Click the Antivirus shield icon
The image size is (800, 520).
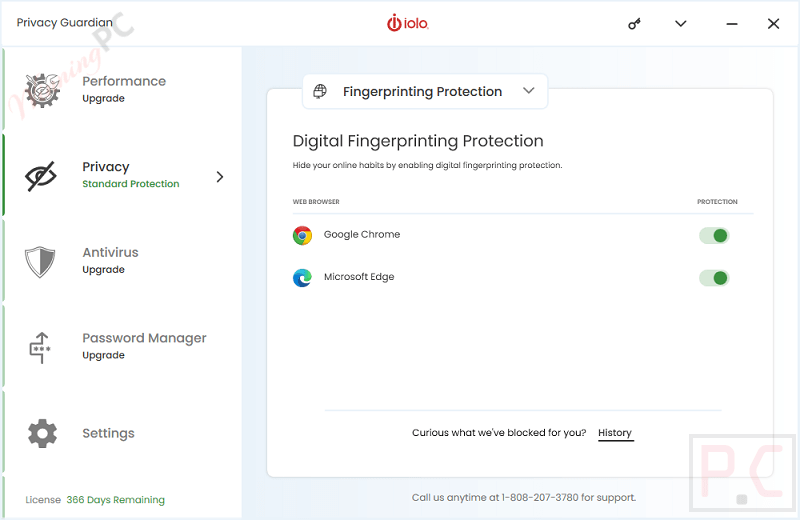40,262
